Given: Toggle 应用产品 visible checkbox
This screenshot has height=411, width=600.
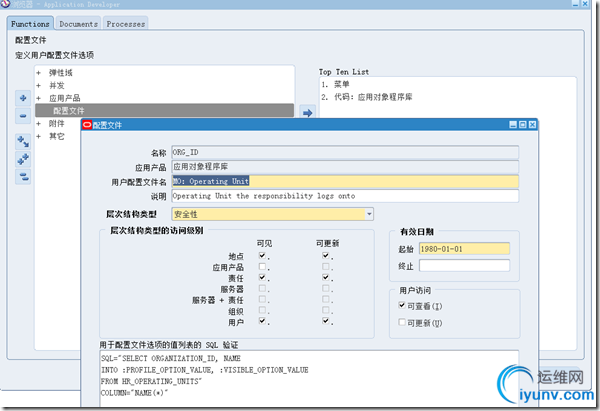Looking at the screenshot, I should [262, 266].
